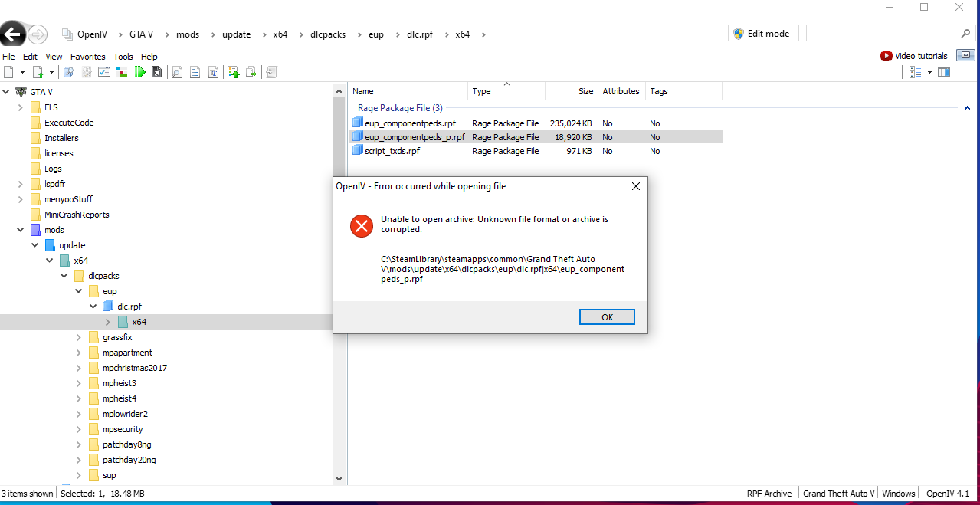Open the Tools menu

tap(123, 57)
